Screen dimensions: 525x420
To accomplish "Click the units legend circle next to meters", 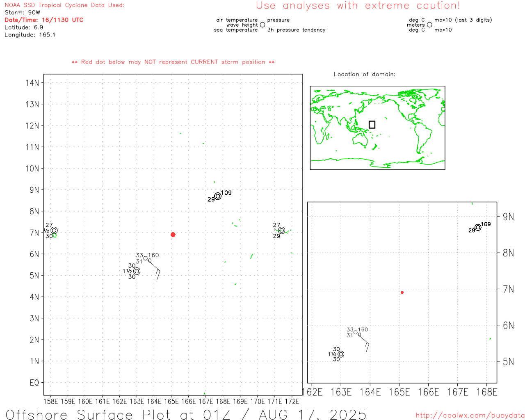I will pyautogui.click(x=429, y=25).
